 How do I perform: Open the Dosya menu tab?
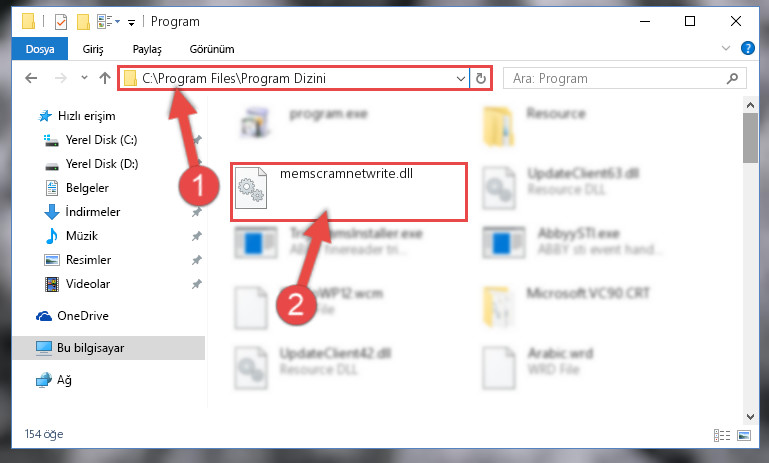pyautogui.click(x=40, y=49)
